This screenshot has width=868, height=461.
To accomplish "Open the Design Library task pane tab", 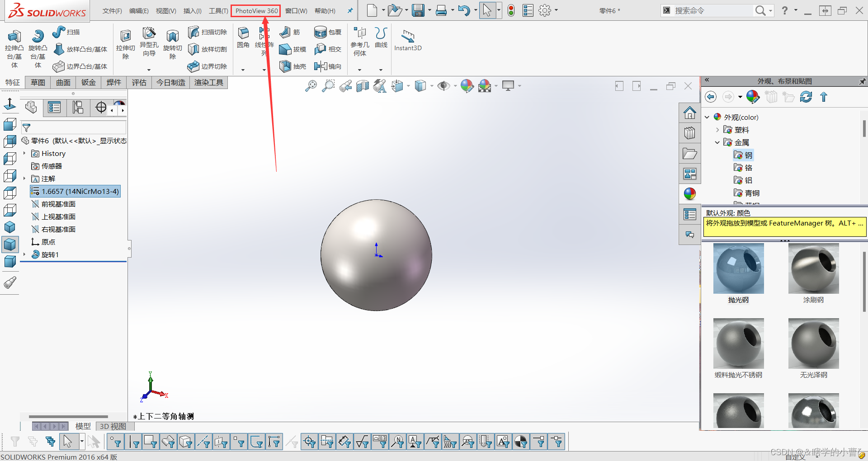I will point(690,133).
